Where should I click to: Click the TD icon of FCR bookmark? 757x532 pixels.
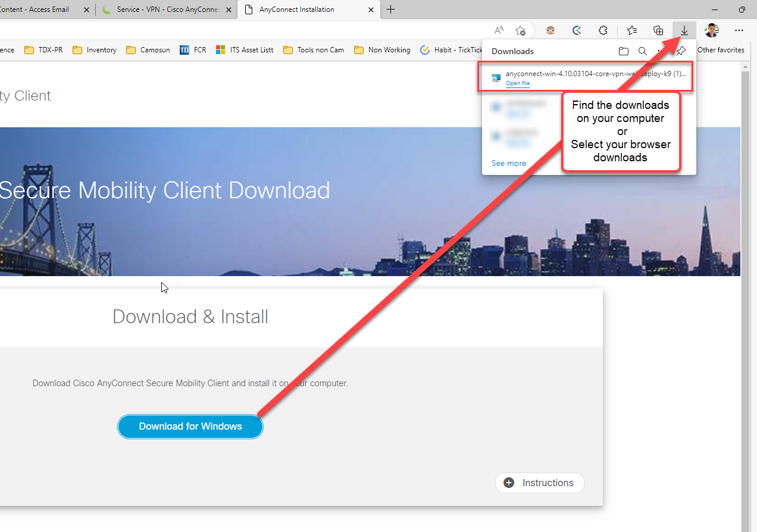(184, 50)
